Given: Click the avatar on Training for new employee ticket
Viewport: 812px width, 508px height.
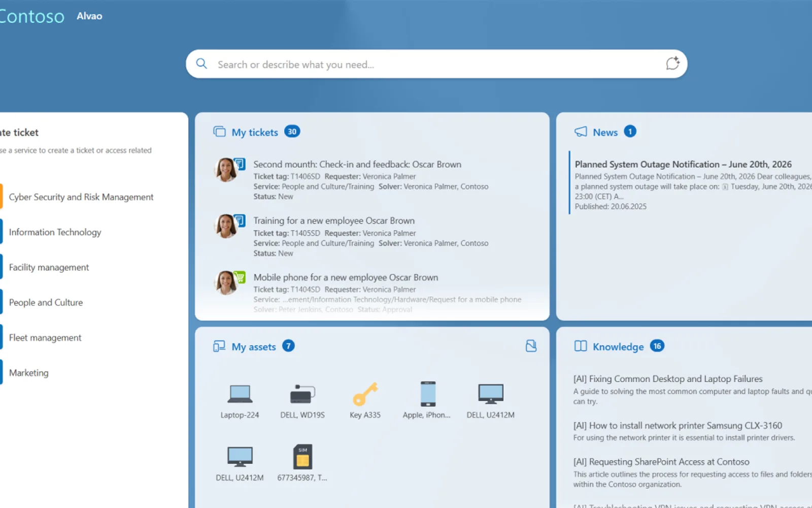Looking at the screenshot, I should [x=226, y=226].
